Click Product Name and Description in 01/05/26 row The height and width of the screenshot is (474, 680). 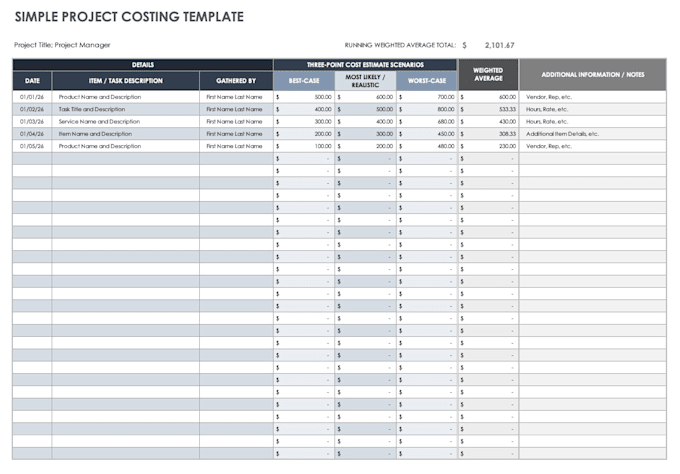point(126,146)
